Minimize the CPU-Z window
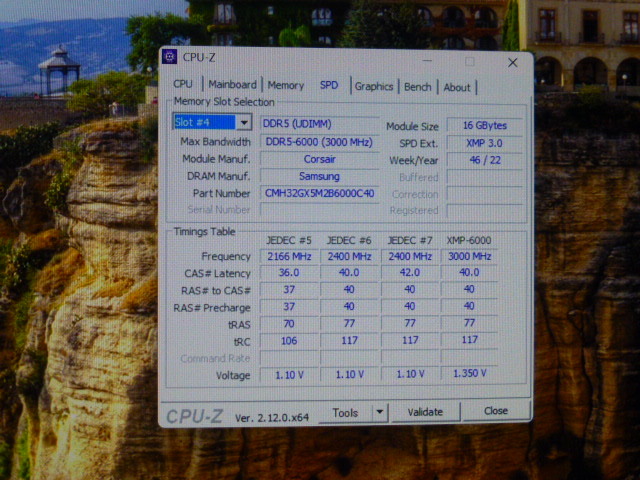This screenshot has width=640, height=480. tap(427, 61)
